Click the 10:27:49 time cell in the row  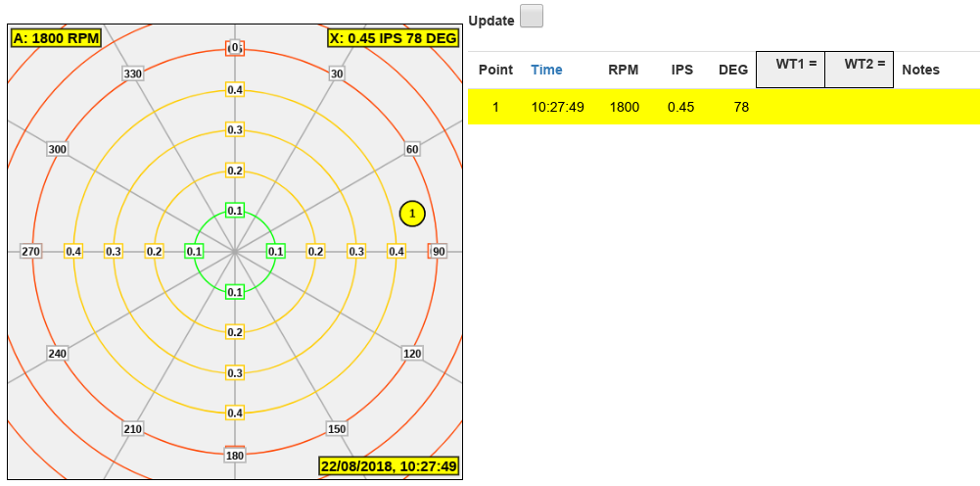coord(557,107)
